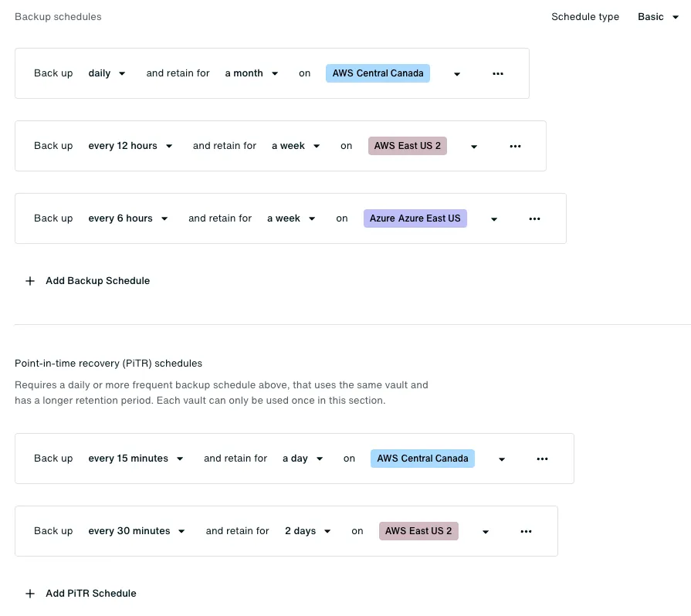The height and width of the screenshot is (616, 691).
Task: Click the 'Requires a daily or more frequent' description text
Action: pos(222,393)
